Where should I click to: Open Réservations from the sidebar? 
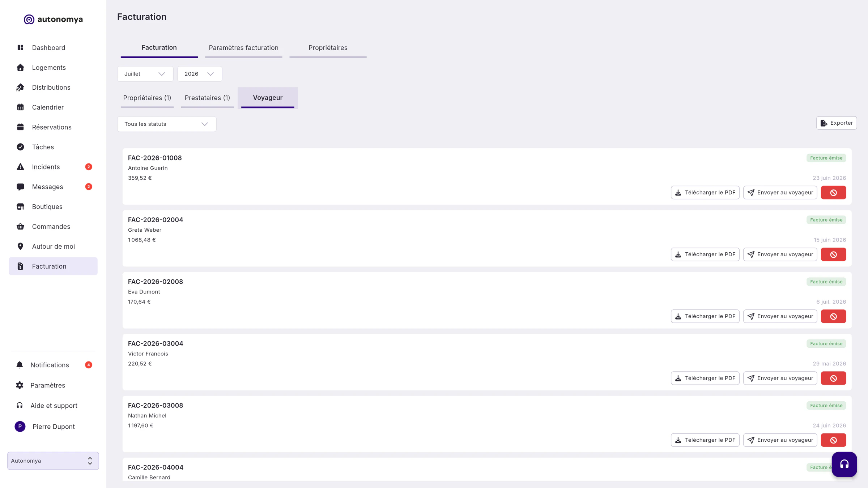pos(53,127)
